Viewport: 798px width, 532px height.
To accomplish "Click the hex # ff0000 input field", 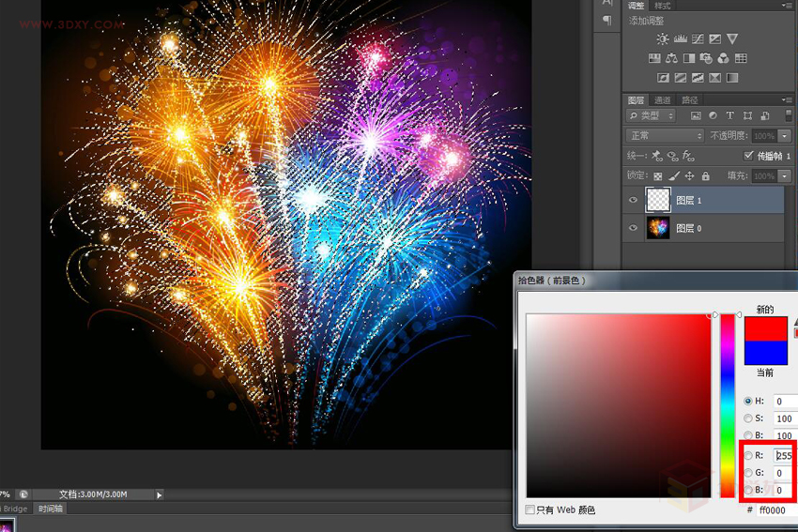I will click(x=776, y=509).
